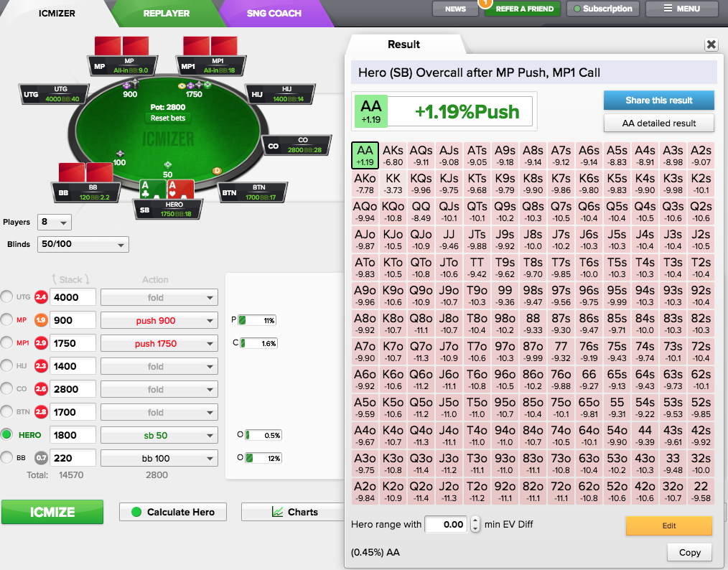Open the Players count dropdown
728x570 pixels.
55,223
